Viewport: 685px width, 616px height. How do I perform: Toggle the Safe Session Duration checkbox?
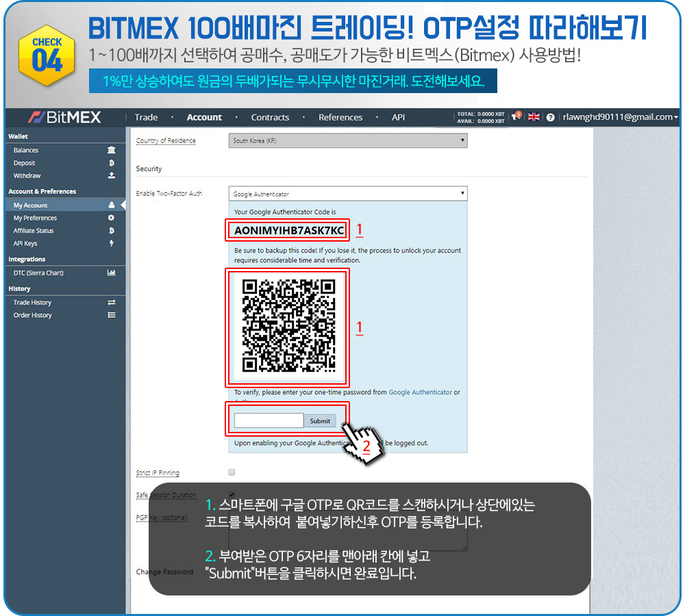coord(232,494)
